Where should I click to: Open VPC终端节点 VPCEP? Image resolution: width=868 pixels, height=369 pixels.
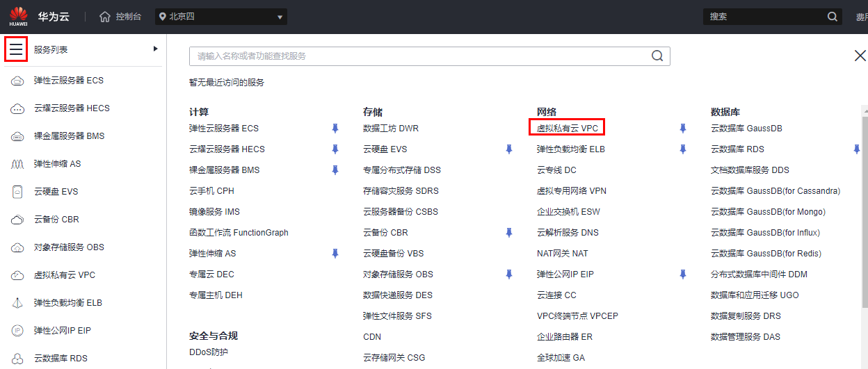pos(577,316)
